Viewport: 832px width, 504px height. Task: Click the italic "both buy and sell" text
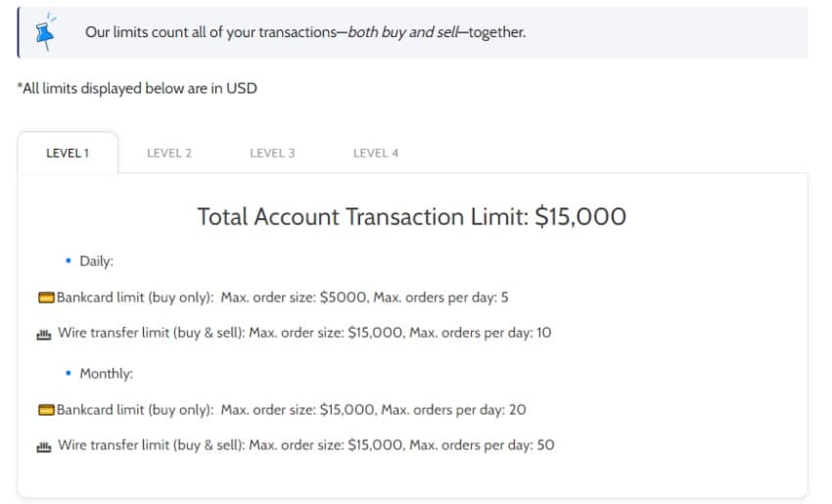point(402,32)
